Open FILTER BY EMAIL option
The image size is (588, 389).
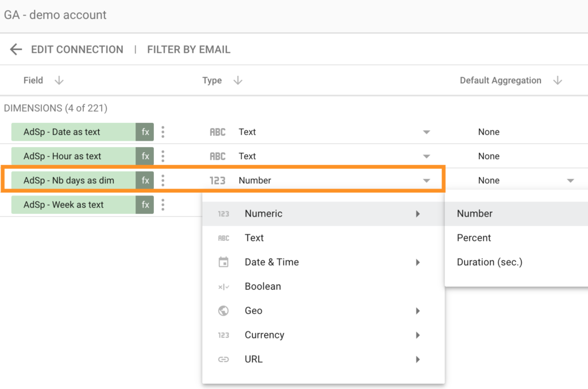click(x=188, y=49)
